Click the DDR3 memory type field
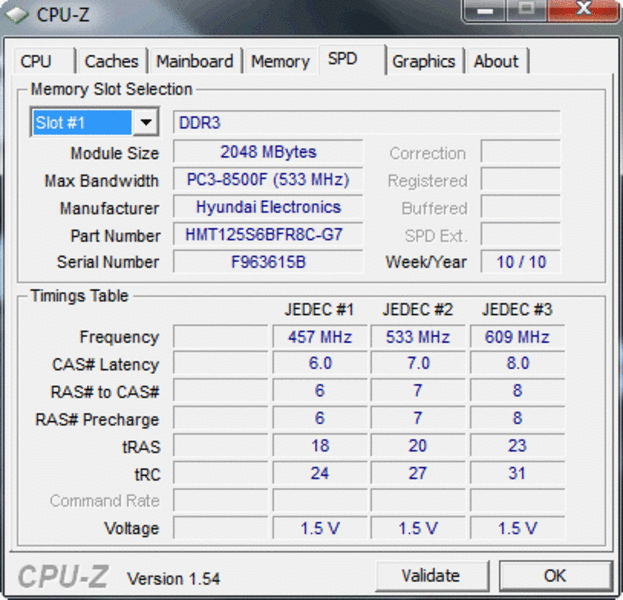This screenshot has height=600, width=623. click(366, 122)
